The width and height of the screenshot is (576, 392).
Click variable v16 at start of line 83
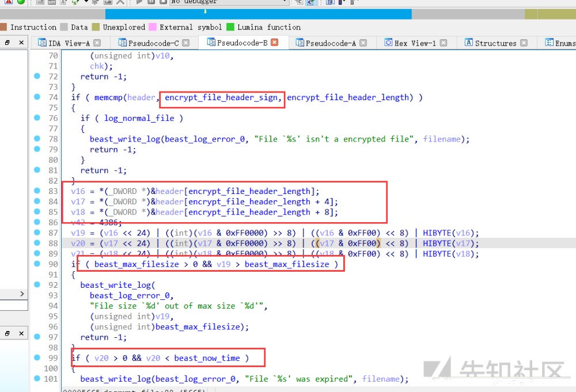[x=78, y=192]
